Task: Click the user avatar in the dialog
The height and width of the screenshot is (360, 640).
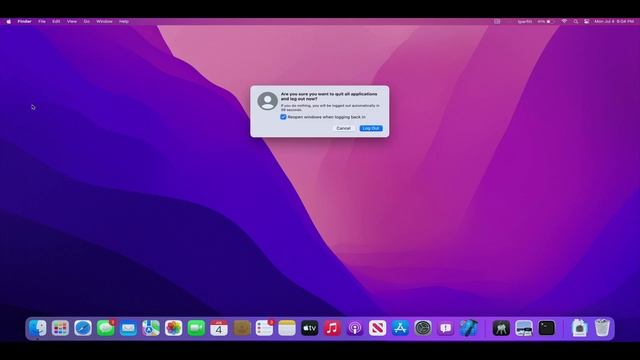Action: point(267,101)
